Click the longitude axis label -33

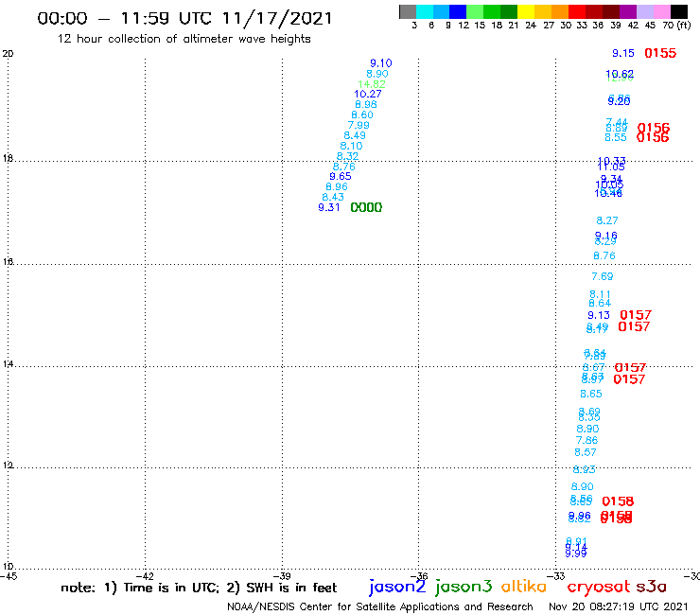[x=556, y=576]
